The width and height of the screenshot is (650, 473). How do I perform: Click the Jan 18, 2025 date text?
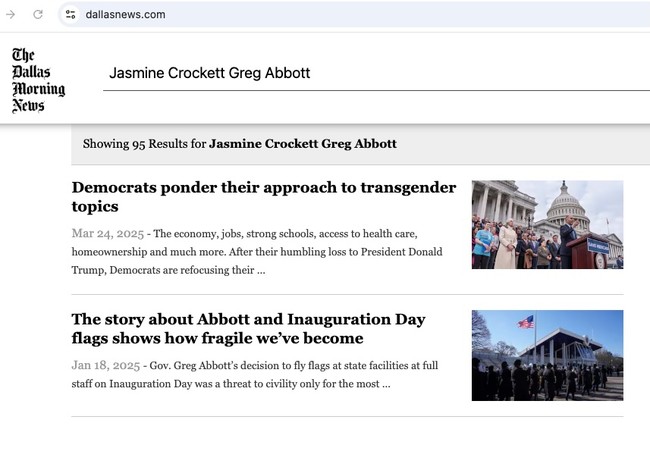tap(106, 365)
